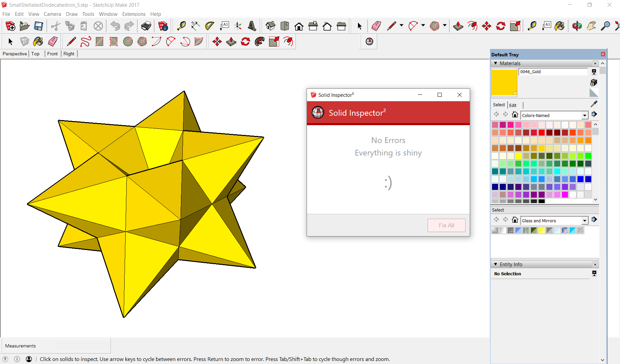Click Fix All in Solid Inspector
620x364 pixels.
[x=446, y=225]
